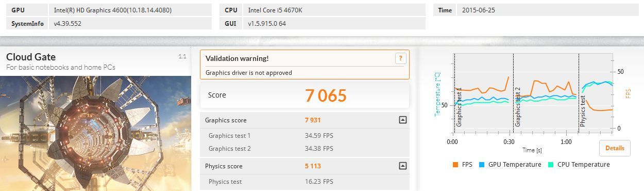644x191 pixels.
Task: Click the 'Validation warning!' heading
Action: [237, 58]
